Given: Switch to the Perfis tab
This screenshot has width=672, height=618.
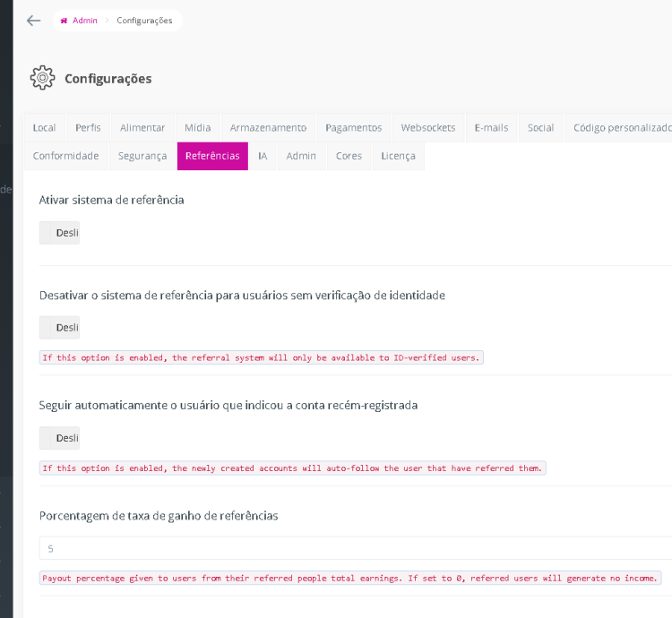Looking at the screenshot, I should [x=88, y=128].
